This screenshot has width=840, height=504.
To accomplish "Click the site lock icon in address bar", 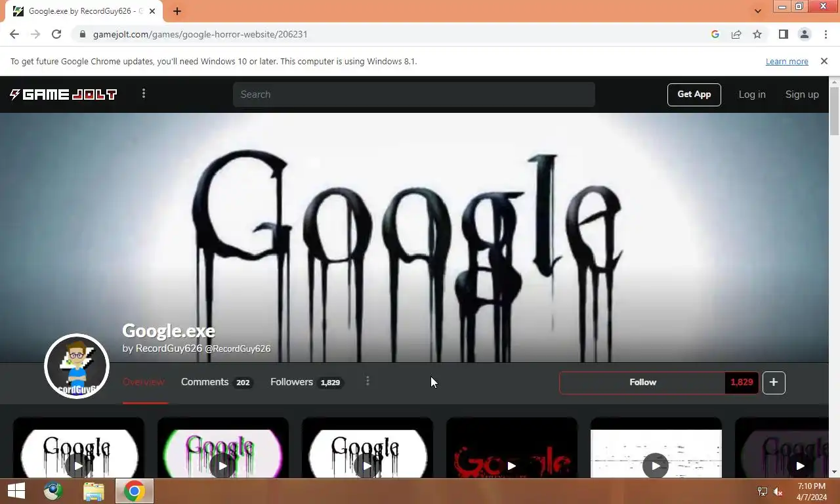I will pyautogui.click(x=82, y=34).
